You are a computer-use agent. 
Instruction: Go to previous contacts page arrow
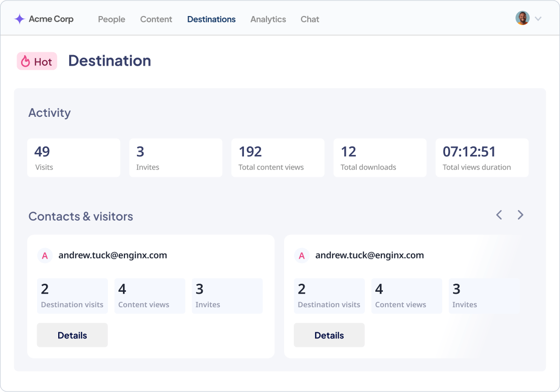[x=499, y=215]
